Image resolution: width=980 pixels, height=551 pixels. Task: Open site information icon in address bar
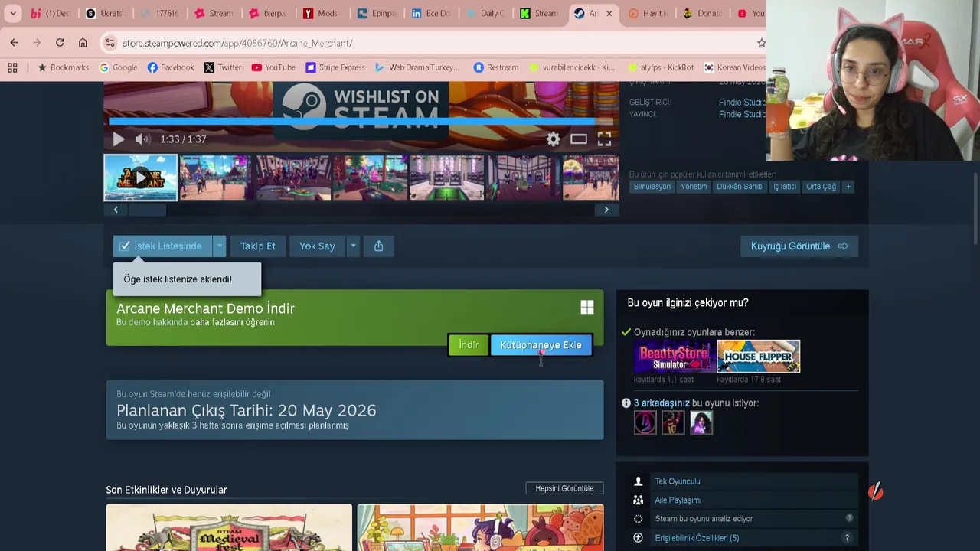point(109,43)
